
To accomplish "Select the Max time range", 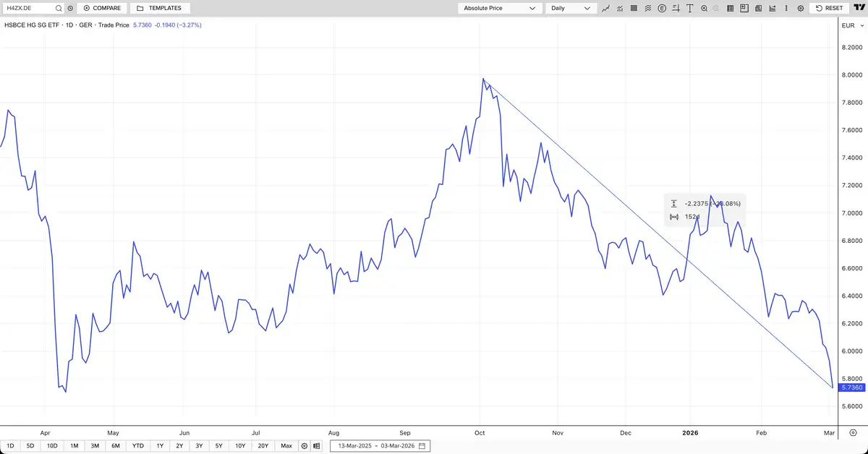I will pos(286,446).
